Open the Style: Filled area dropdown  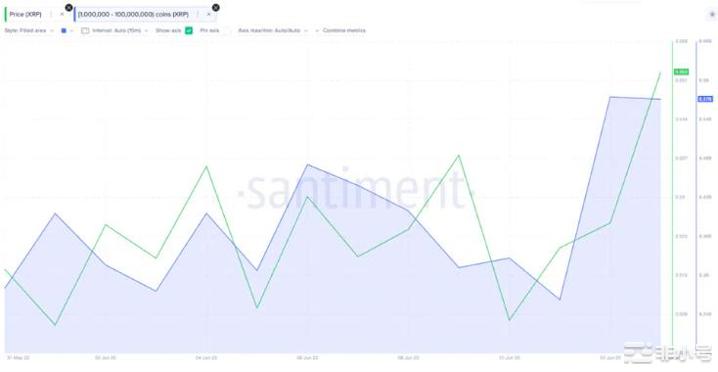[28, 31]
